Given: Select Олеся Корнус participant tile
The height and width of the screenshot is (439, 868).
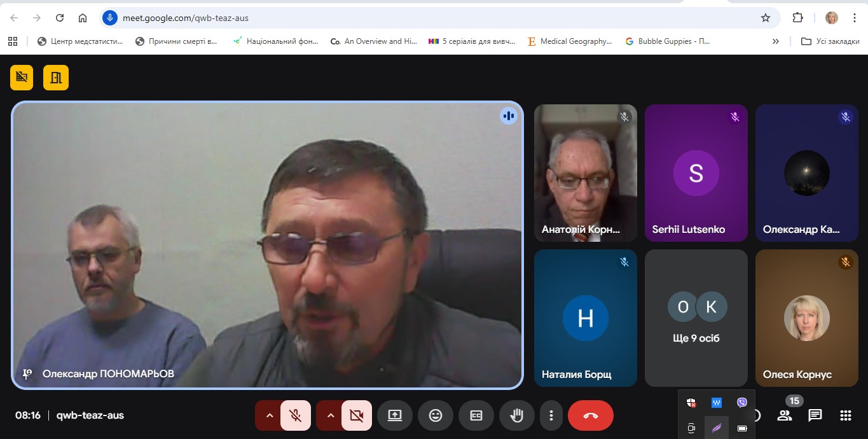Looking at the screenshot, I should click(806, 318).
